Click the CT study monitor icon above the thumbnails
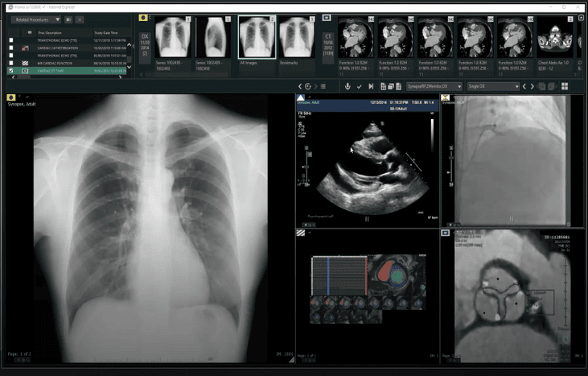 (327, 18)
